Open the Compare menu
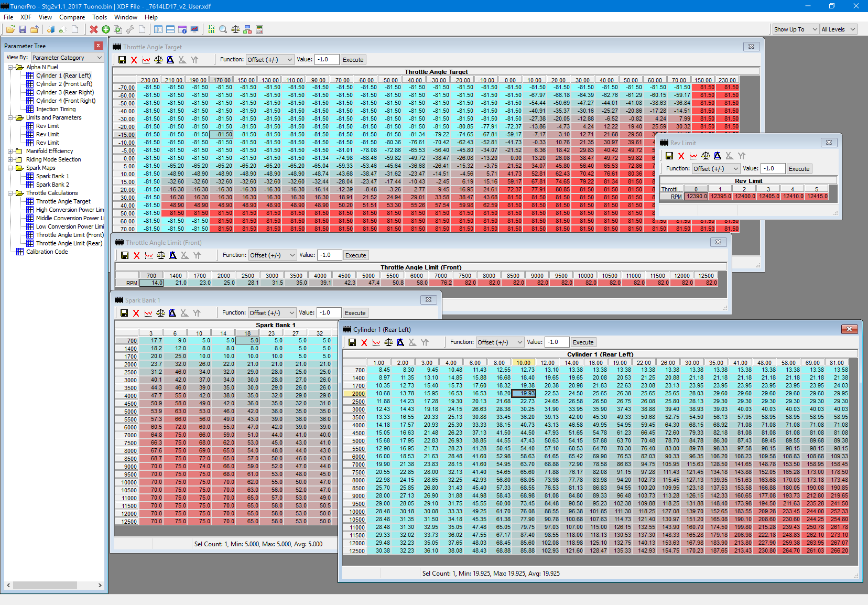This screenshot has width=868, height=605. 72,17
